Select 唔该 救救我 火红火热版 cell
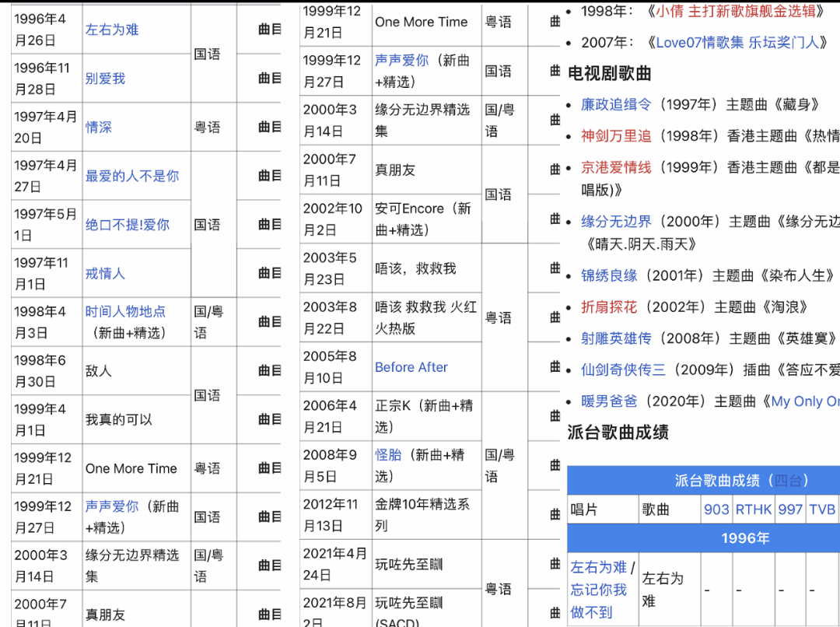 [426, 318]
